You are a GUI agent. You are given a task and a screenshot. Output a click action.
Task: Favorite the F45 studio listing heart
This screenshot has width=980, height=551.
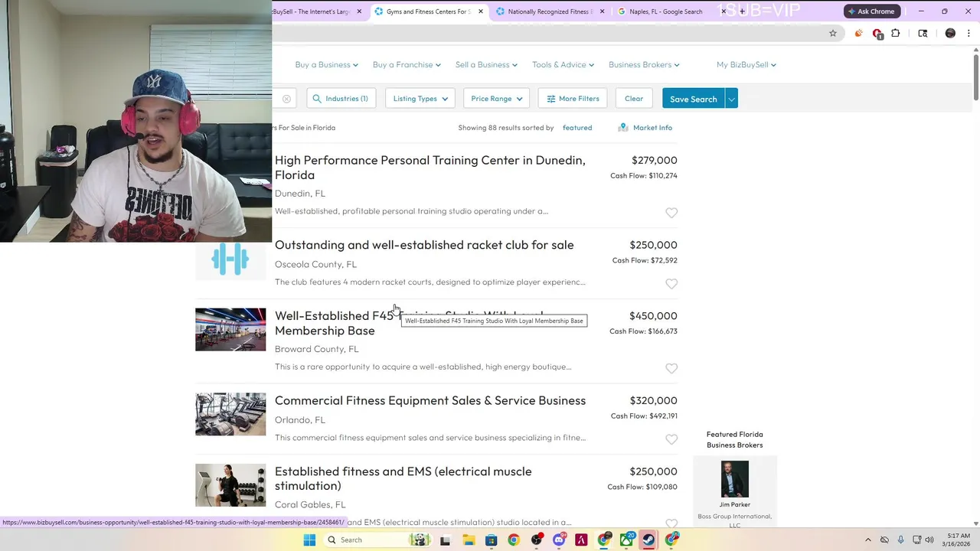coord(671,369)
